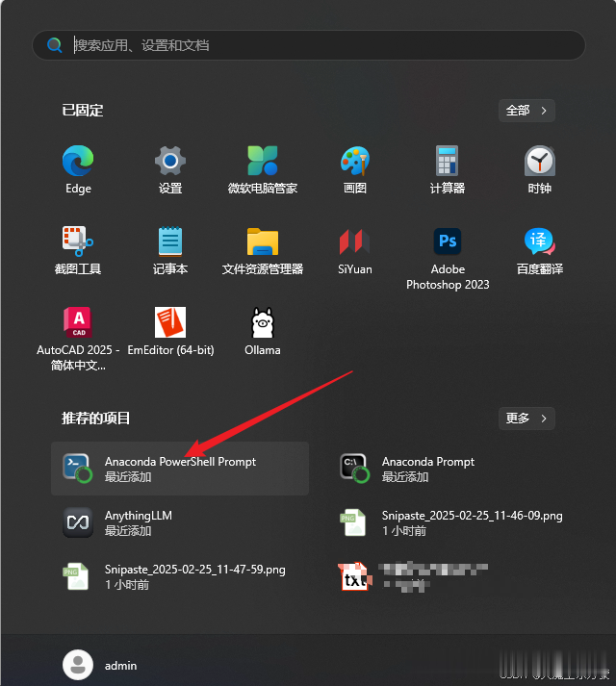Click the admin user avatar icon
616x686 pixels.
coord(78,665)
